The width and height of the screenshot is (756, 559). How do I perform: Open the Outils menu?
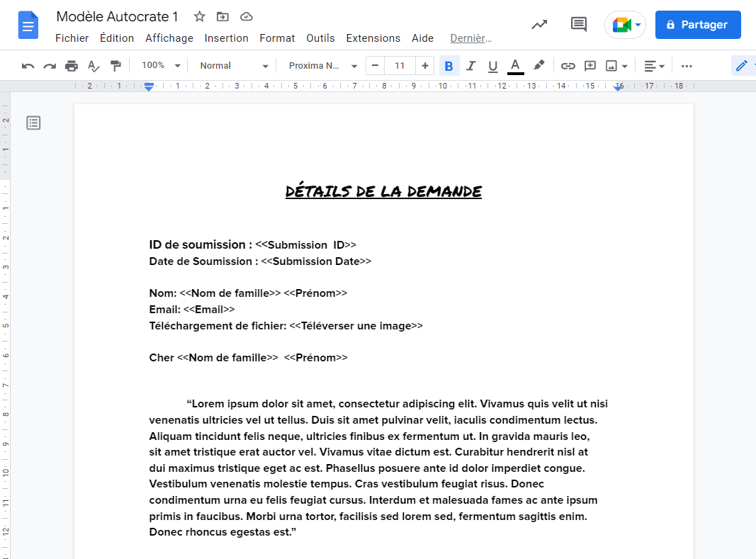tap(321, 38)
